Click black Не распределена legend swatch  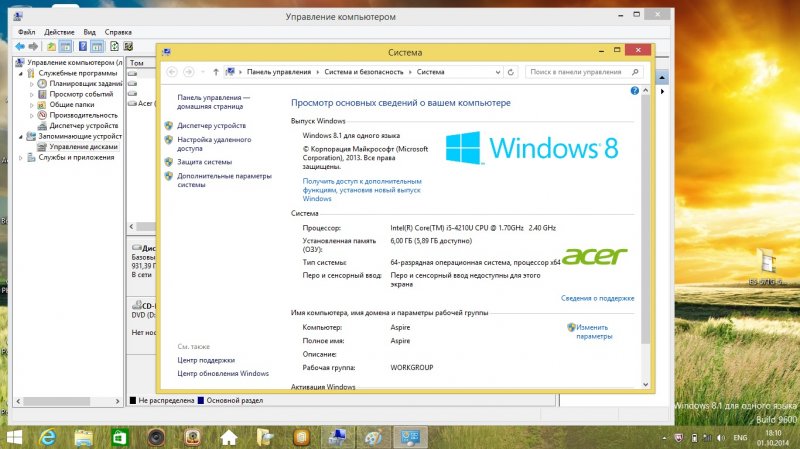133,401
